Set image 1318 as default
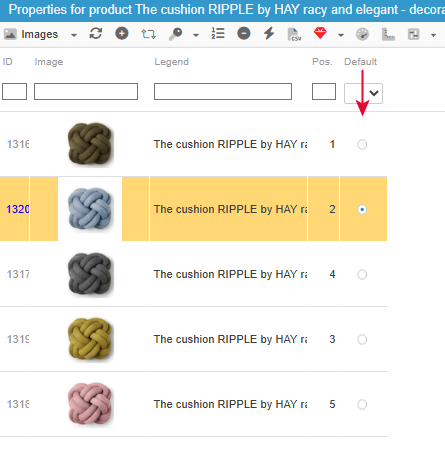Image resolution: width=445 pixels, height=453 pixels. coord(362,404)
